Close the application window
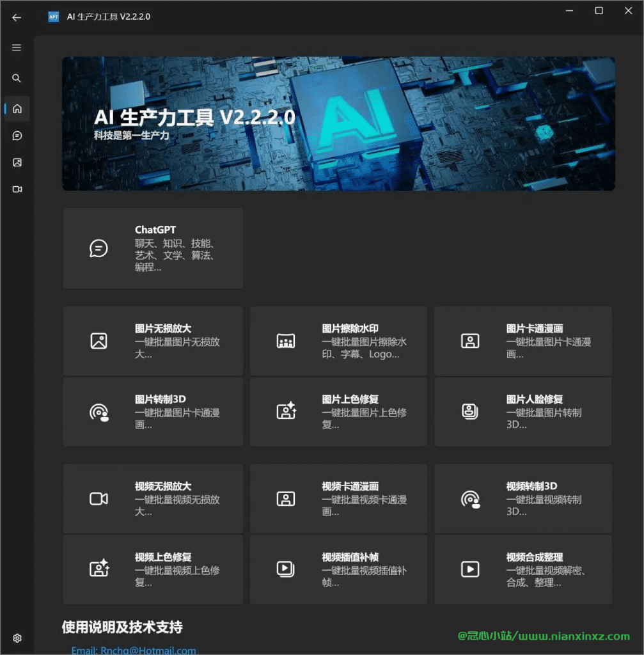The width and height of the screenshot is (644, 655). pos(628,11)
